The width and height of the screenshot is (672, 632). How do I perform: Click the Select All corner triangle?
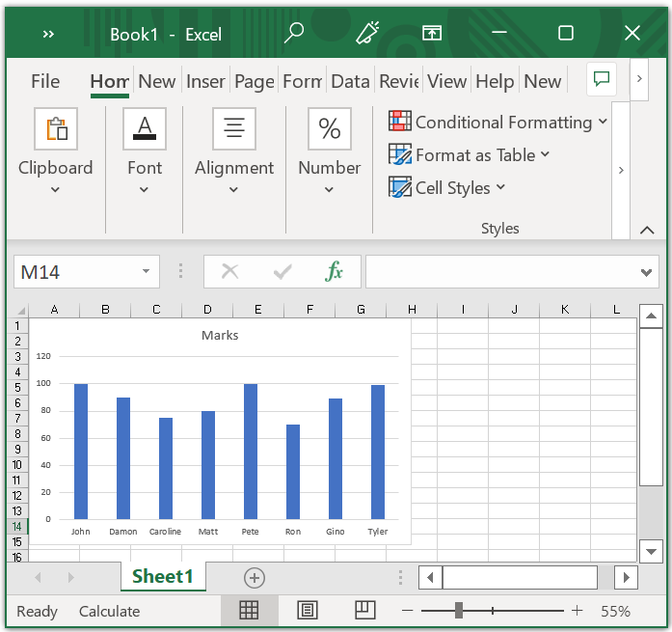21,311
